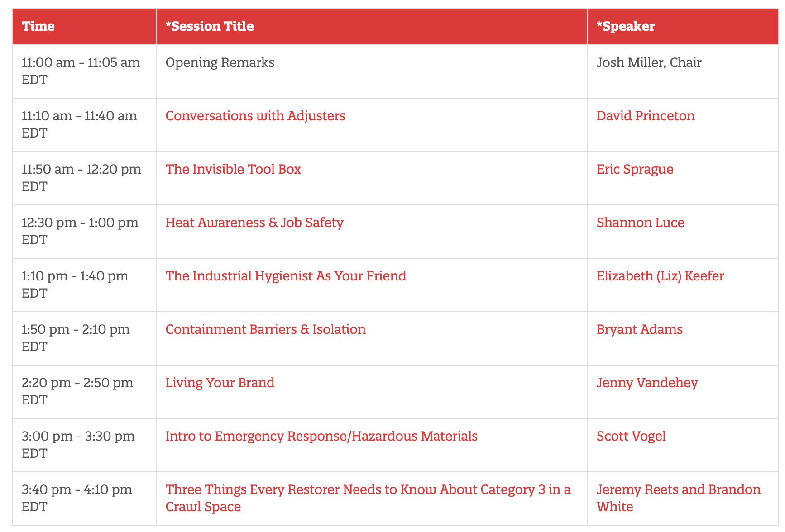The height and width of the screenshot is (532, 785).
Task: Open Intro to Emergency Response/Hazardous Materials link
Action: coord(321,436)
